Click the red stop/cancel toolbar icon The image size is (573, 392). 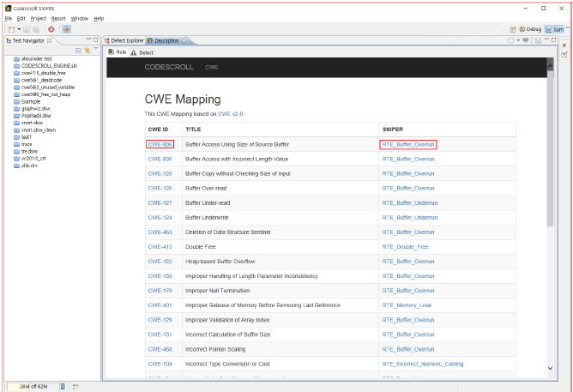[x=51, y=29]
